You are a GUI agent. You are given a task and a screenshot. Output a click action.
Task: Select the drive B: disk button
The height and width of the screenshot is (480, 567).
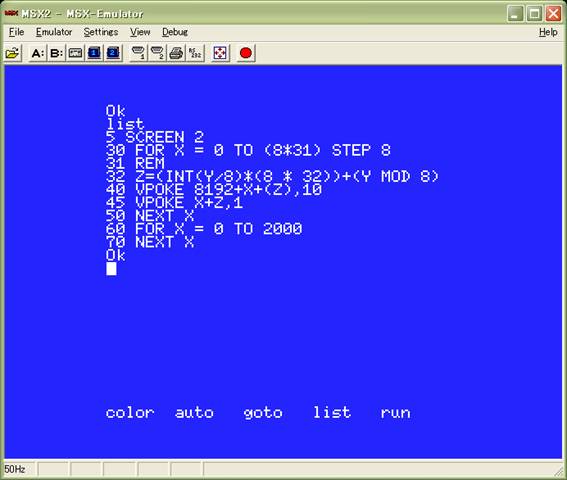pos(56,53)
